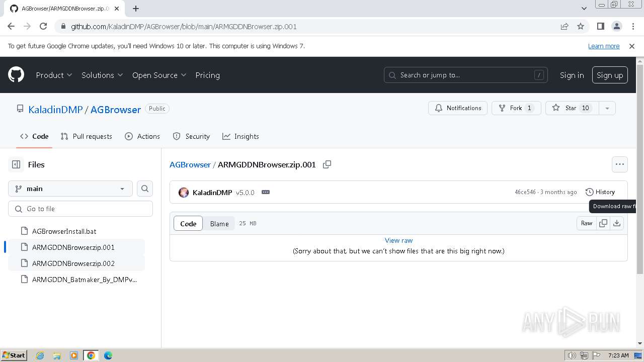The width and height of the screenshot is (644, 362).
Task: Copy raw file contents icon
Action: (x=603, y=223)
